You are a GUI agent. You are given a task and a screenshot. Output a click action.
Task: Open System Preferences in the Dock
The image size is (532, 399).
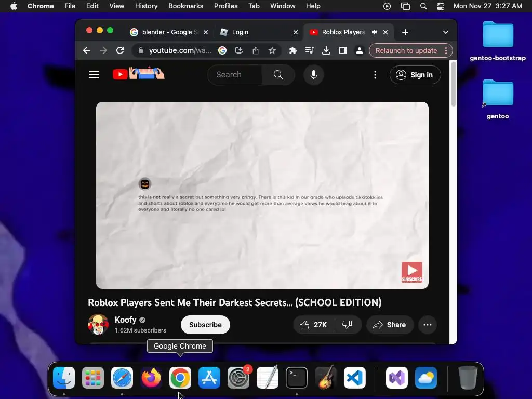[x=238, y=377]
